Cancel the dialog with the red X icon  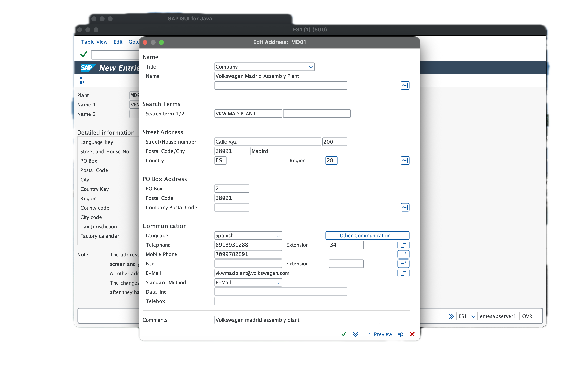(412, 334)
